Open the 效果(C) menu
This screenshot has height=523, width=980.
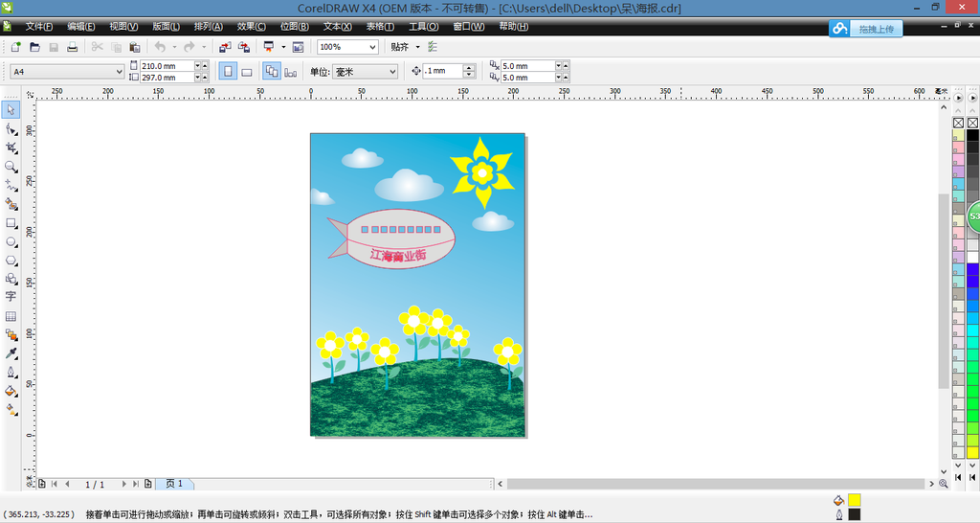[252, 26]
